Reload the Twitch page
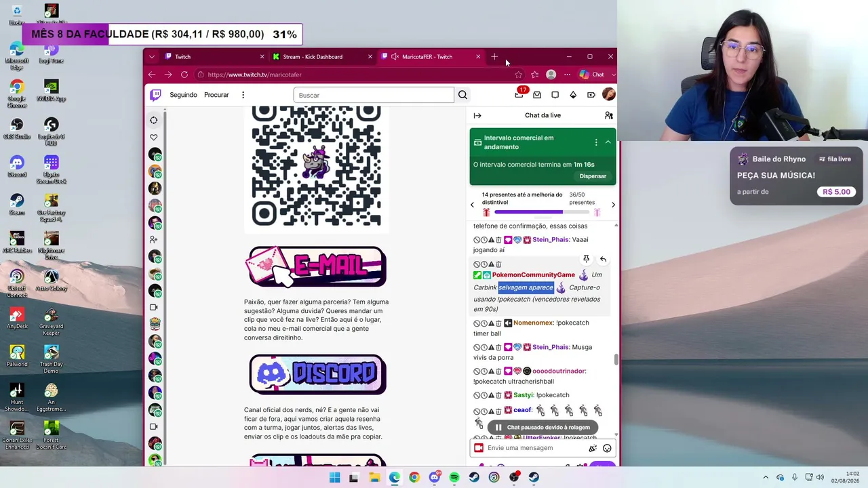 point(184,75)
